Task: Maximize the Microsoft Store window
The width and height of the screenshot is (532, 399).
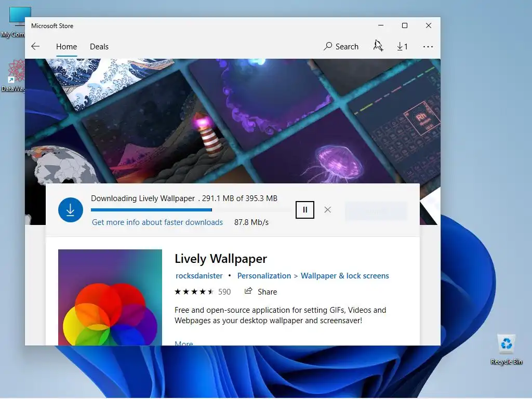Action: [404, 25]
